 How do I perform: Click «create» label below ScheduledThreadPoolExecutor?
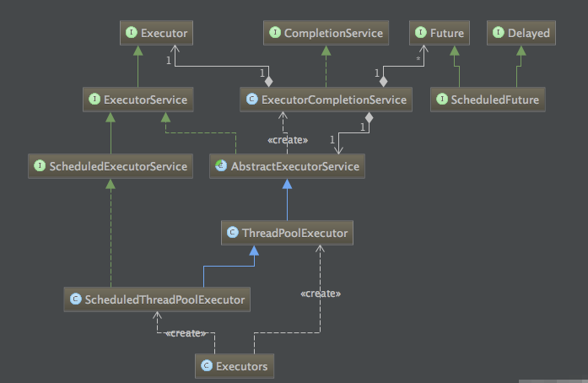pyautogui.click(x=186, y=333)
